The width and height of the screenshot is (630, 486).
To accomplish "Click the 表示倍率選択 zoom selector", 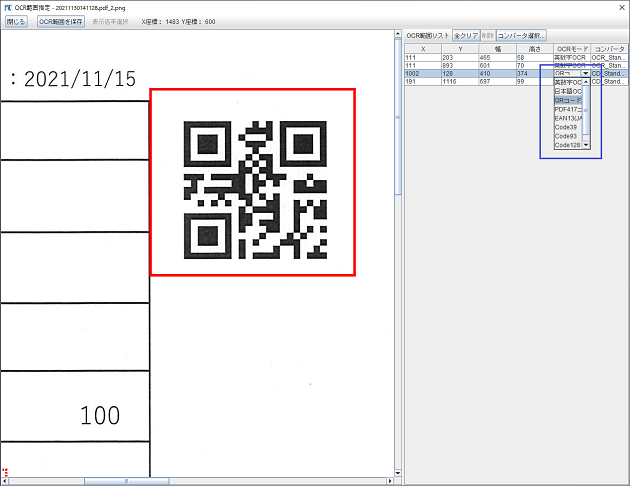I will [110, 22].
